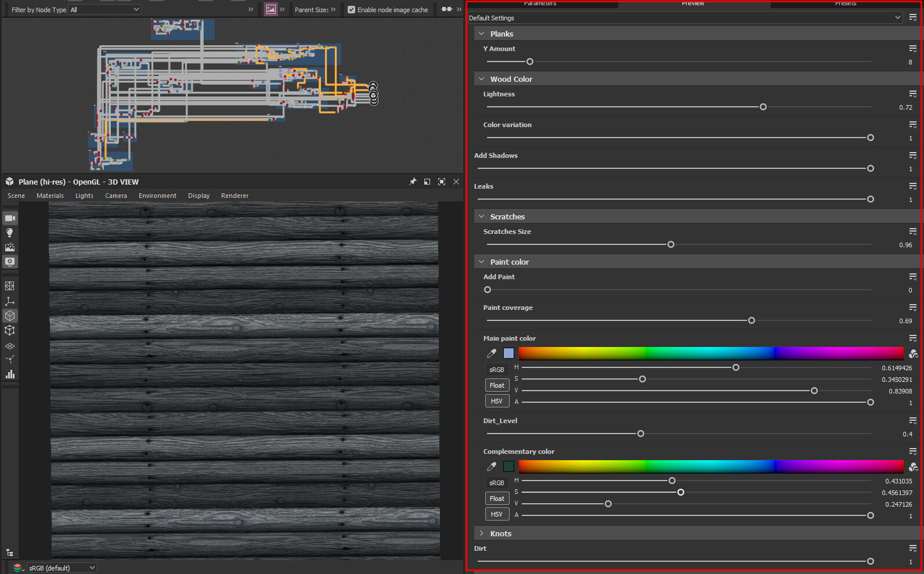Image resolution: width=924 pixels, height=574 pixels.
Task: Click the Complementary color dark green swatch
Action: [508, 467]
